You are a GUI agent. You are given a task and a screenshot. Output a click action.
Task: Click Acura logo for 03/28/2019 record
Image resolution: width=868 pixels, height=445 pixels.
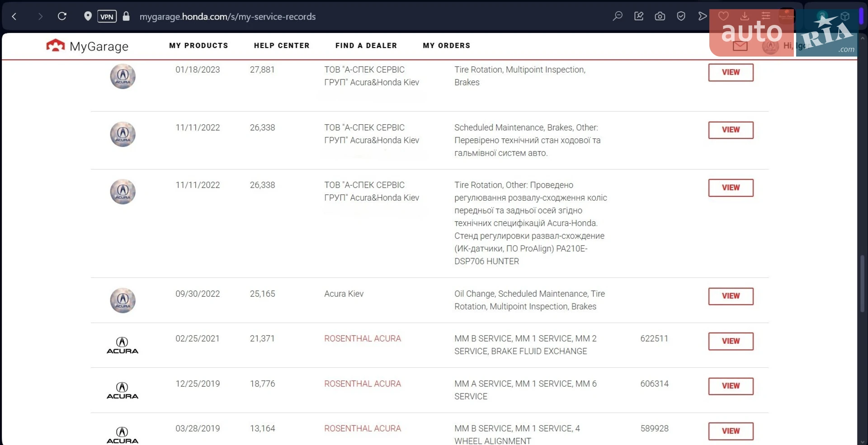tap(123, 435)
